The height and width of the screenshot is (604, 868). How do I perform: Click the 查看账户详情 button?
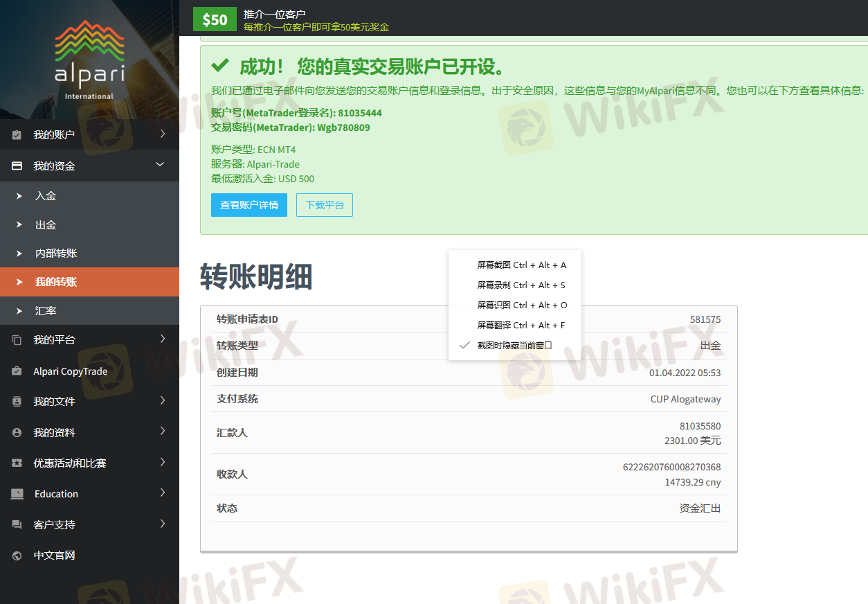[249, 205]
